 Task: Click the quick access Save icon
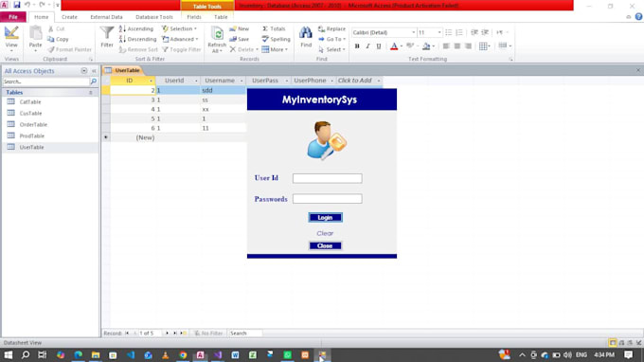(17, 5)
